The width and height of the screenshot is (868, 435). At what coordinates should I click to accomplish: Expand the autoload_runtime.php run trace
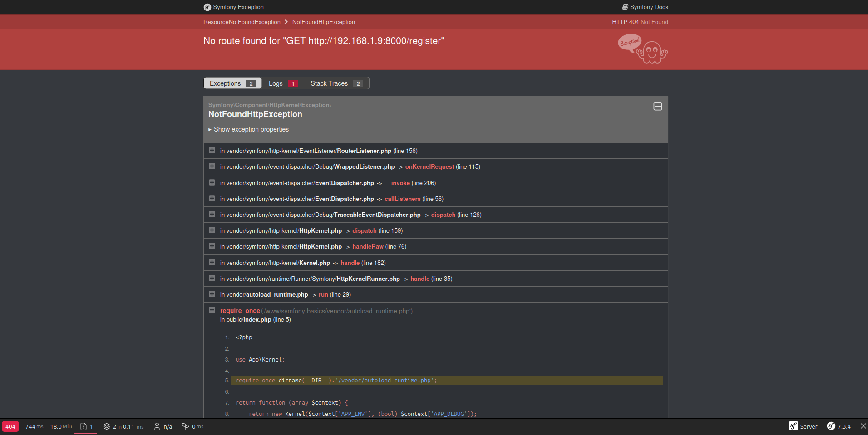tap(212, 294)
